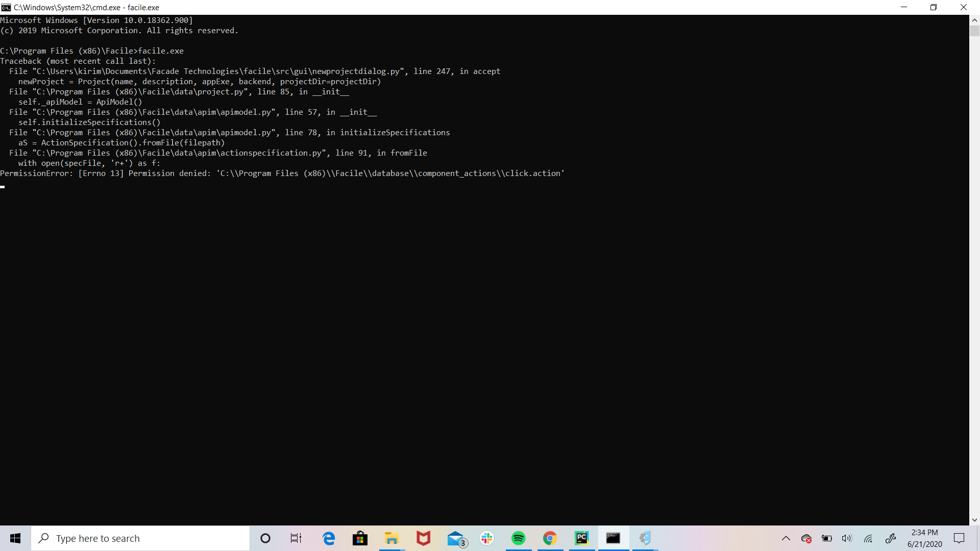Viewport: 980px width, 551px height.
Task: Launch Microsoft Edge from the taskbar
Action: pyautogui.click(x=329, y=538)
